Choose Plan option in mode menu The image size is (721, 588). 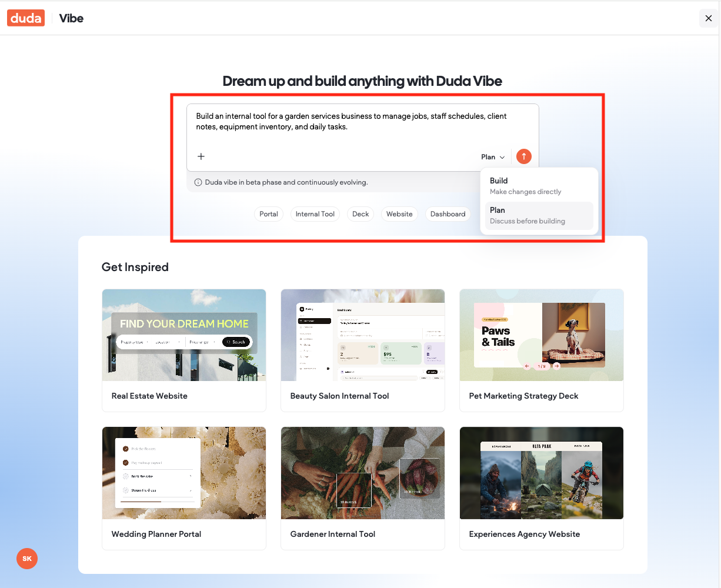click(x=539, y=215)
